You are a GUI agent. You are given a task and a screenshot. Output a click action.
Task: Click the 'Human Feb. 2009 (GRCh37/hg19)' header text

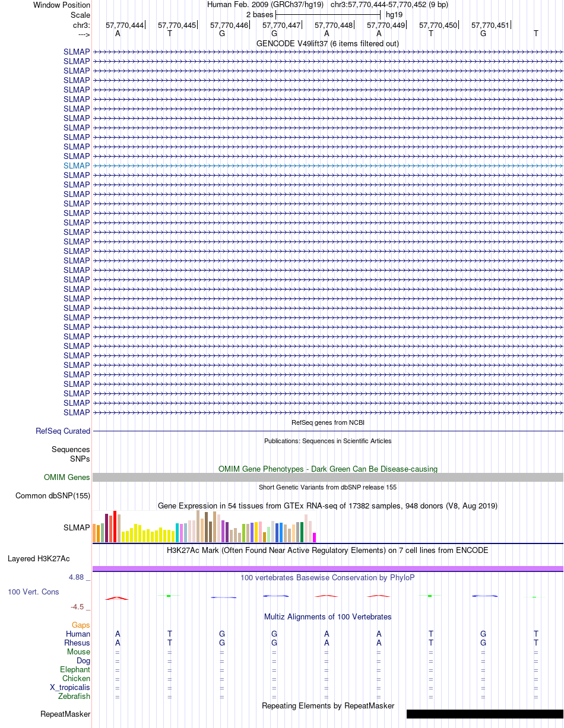click(x=265, y=4)
